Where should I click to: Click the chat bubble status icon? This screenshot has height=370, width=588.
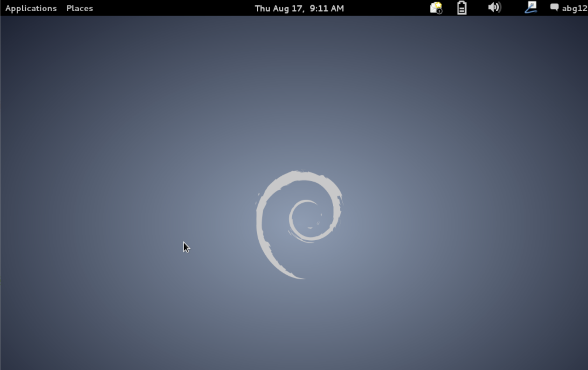click(554, 7)
